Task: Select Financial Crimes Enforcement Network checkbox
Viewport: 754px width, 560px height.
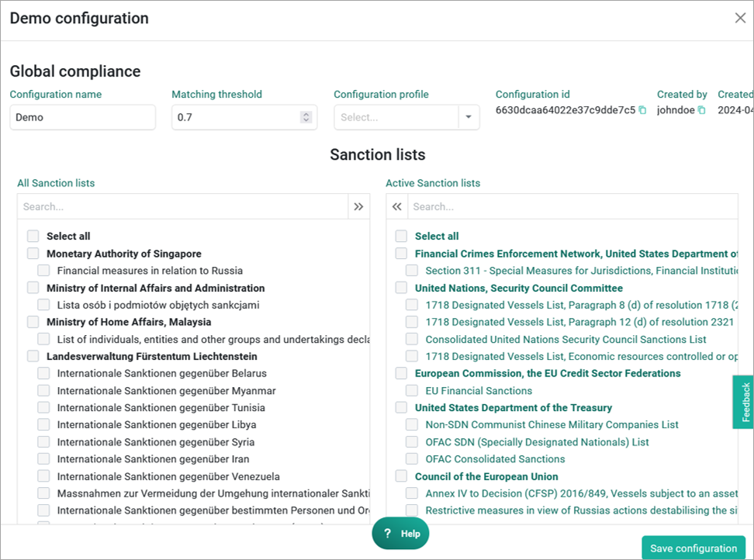Action: point(401,254)
